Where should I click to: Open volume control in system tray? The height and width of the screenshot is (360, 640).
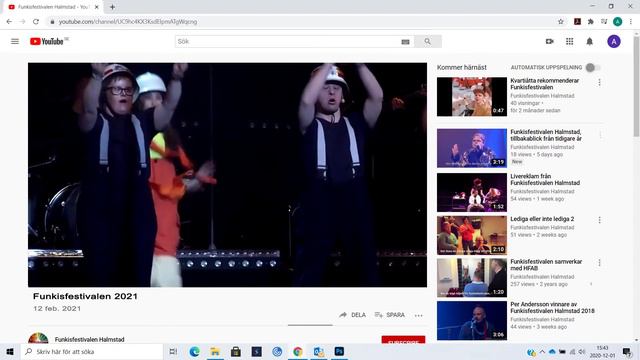(x=581, y=352)
